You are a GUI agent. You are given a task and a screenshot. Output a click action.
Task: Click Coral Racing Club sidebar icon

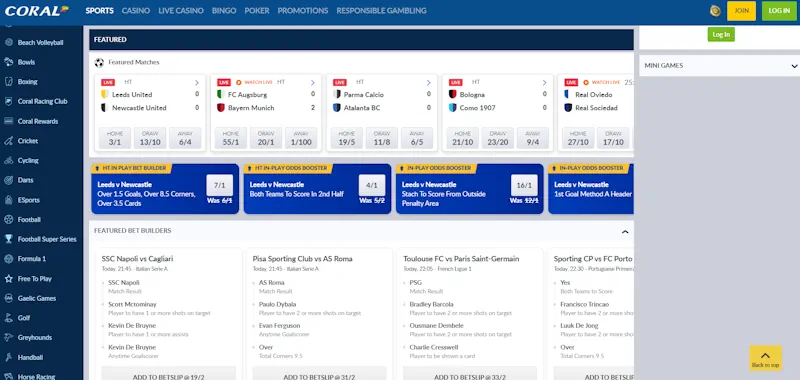click(9, 102)
